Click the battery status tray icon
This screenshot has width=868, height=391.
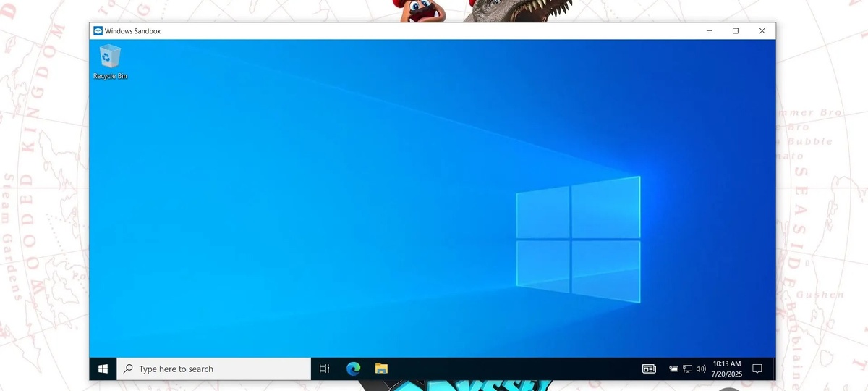click(x=674, y=369)
